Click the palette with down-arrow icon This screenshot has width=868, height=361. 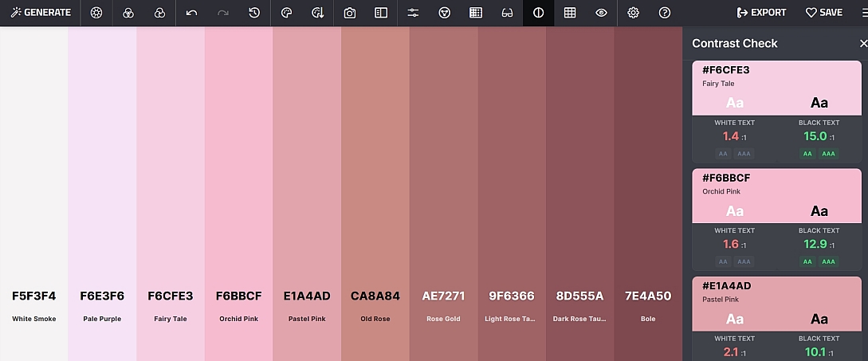click(318, 13)
